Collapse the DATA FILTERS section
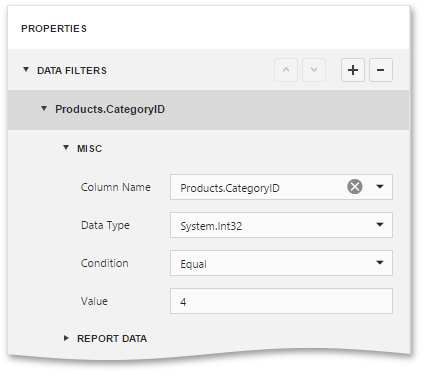Screen dimensions: 424x375 click(x=26, y=70)
